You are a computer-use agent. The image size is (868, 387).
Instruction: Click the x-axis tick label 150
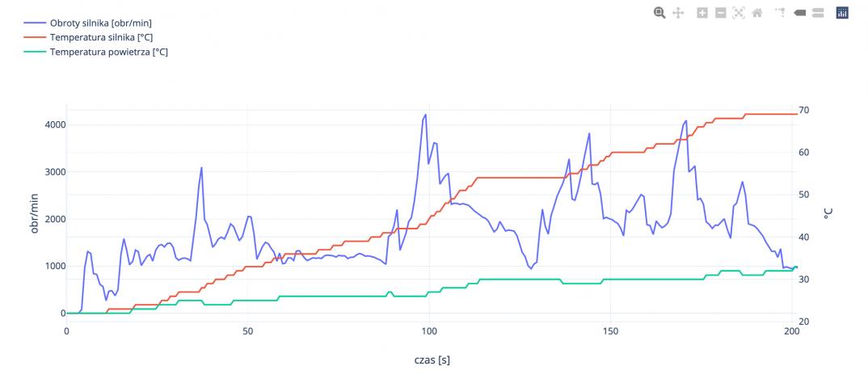[610, 331]
